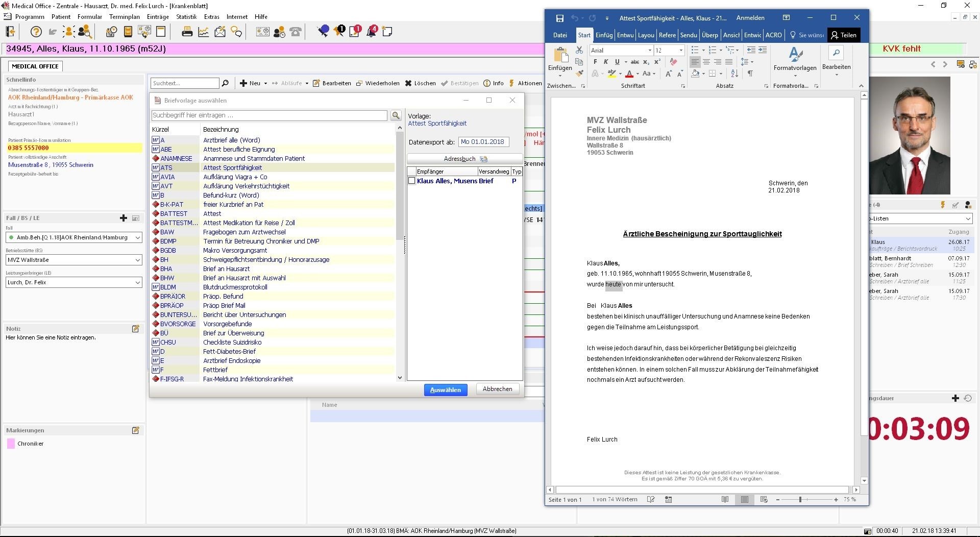
Task: Click the magnifier next to Suchtext field
Action: [x=225, y=83]
